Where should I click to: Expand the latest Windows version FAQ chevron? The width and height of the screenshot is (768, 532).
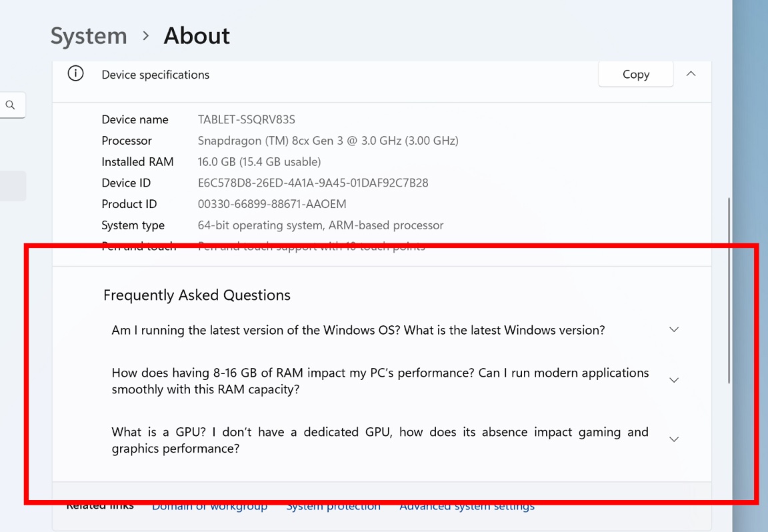point(674,330)
